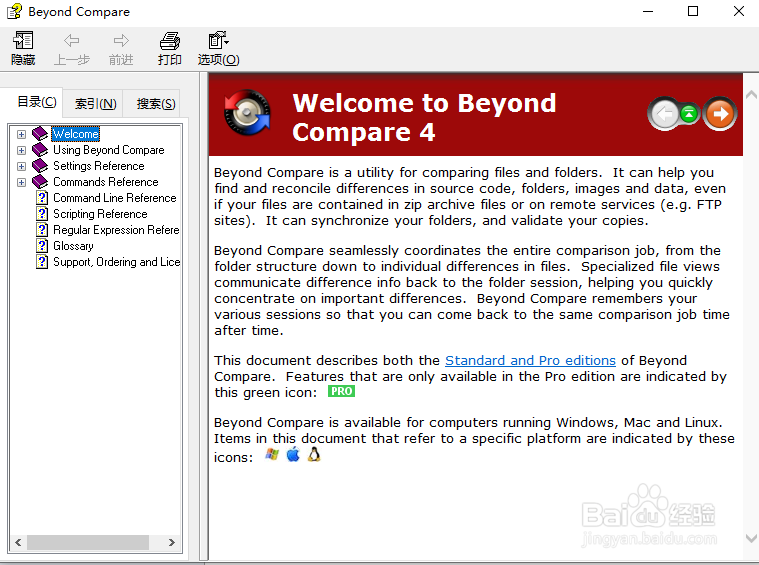Open the Support, Ordering and License topic
This screenshot has width=759, height=565.
coord(117,261)
